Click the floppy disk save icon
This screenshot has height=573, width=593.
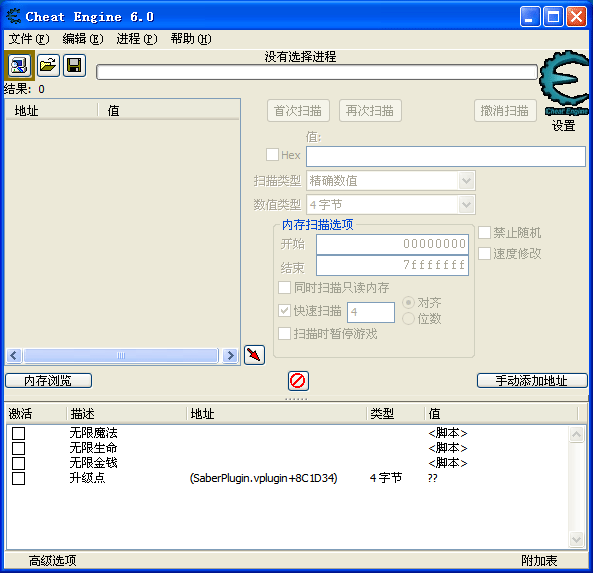(x=74, y=65)
